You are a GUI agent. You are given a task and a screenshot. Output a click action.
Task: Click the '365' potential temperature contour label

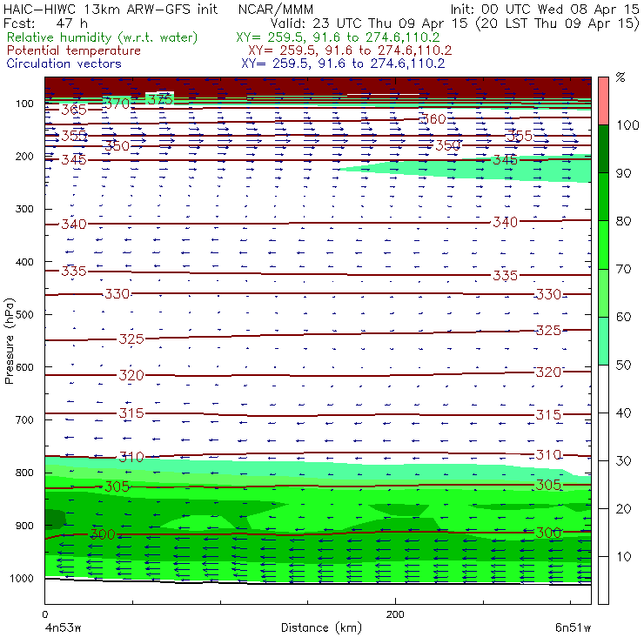(74, 110)
